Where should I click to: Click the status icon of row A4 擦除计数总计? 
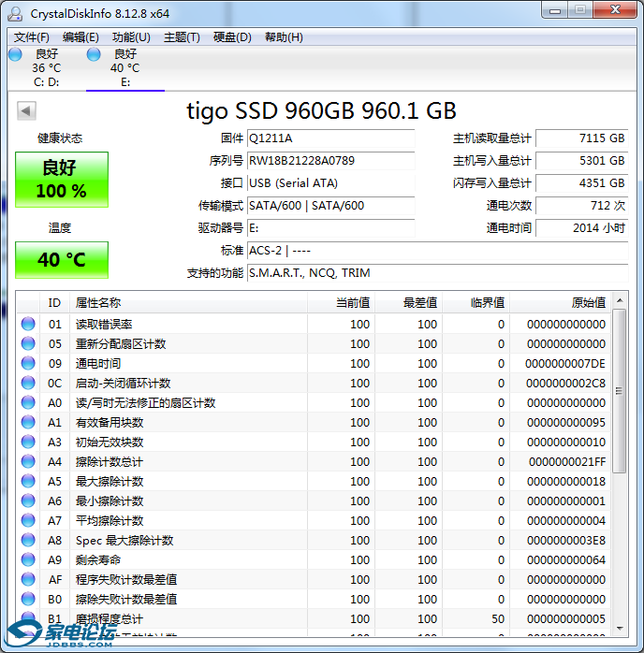coord(28,461)
